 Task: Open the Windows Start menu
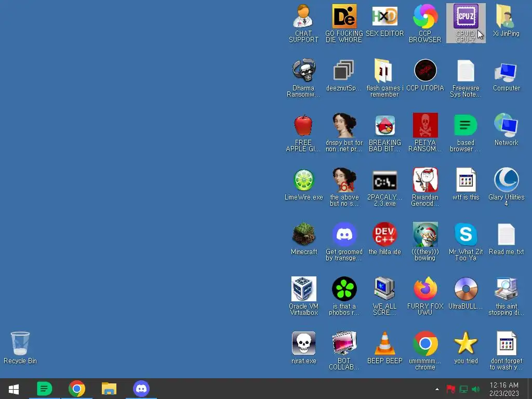tap(14, 389)
